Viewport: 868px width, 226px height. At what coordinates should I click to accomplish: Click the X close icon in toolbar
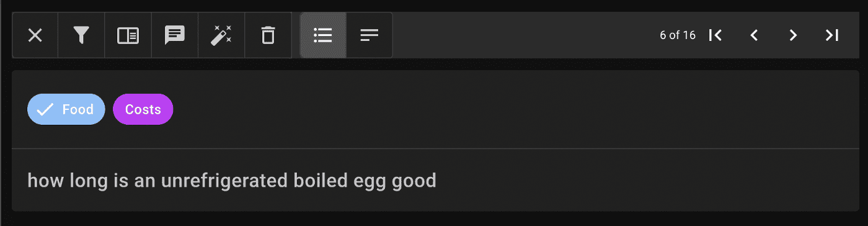(35, 35)
